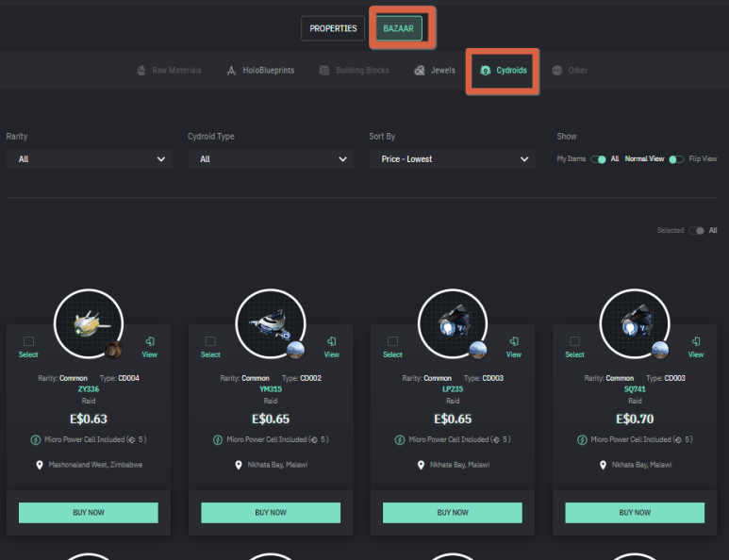
Task: Click View icon on ZY336 card
Action: pyautogui.click(x=150, y=341)
